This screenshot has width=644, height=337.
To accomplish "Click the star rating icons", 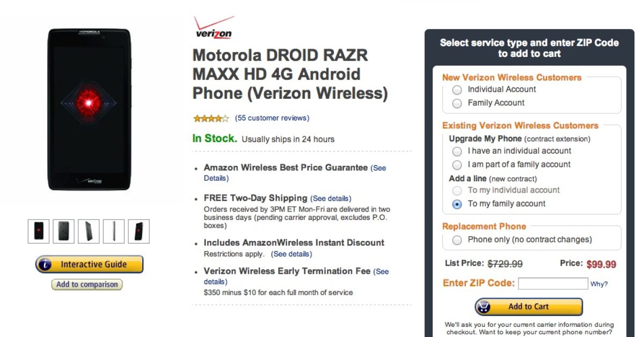I will [x=211, y=119].
